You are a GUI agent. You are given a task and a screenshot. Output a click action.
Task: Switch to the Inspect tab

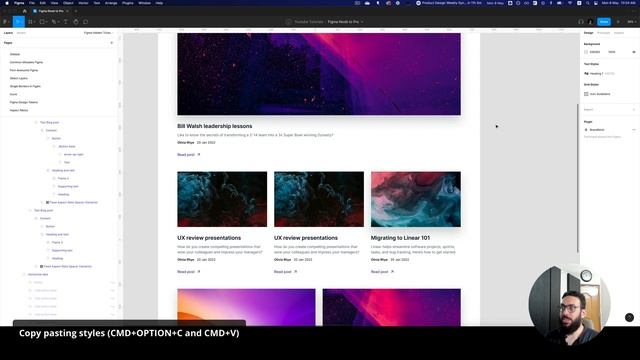pos(619,33)
